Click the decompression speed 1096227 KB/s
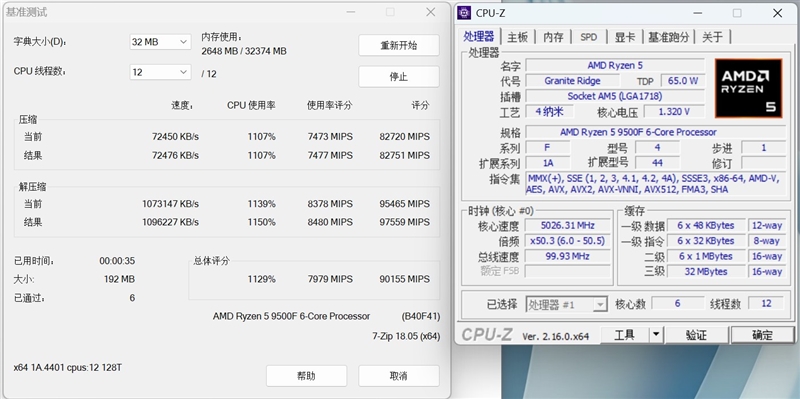 pos(170,222)
